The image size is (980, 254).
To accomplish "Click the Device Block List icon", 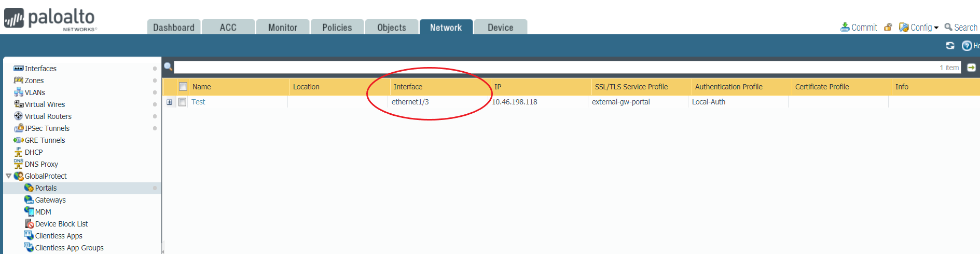I will tap(29, 224).
